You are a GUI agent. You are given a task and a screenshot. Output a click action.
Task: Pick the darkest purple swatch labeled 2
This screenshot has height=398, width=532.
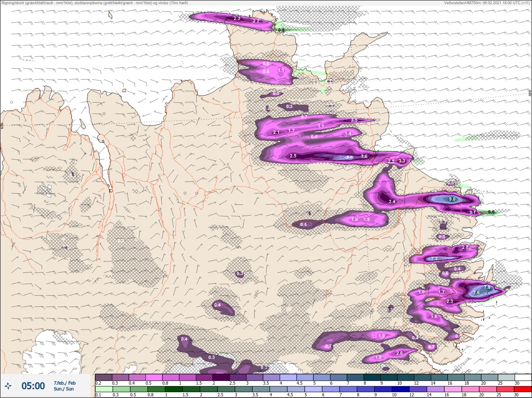click(221, 377)
